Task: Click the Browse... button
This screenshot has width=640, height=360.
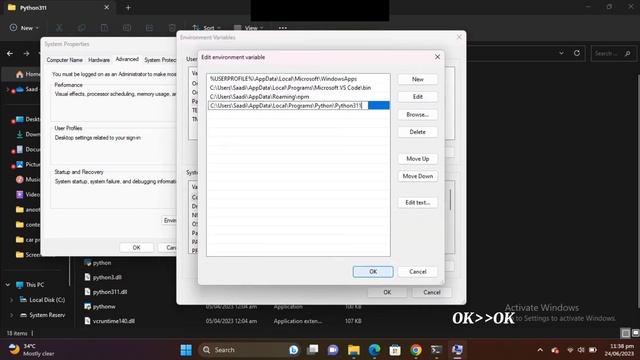Action: click(x=417, y=115)
